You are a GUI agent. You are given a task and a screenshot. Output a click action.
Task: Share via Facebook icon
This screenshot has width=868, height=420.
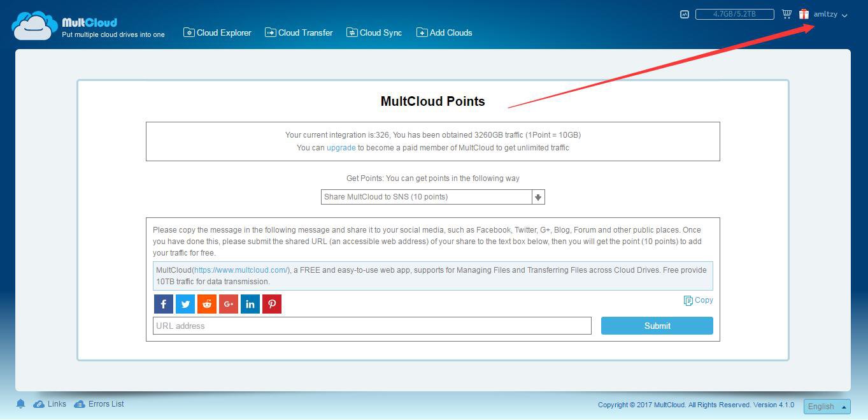coord(164,304)
